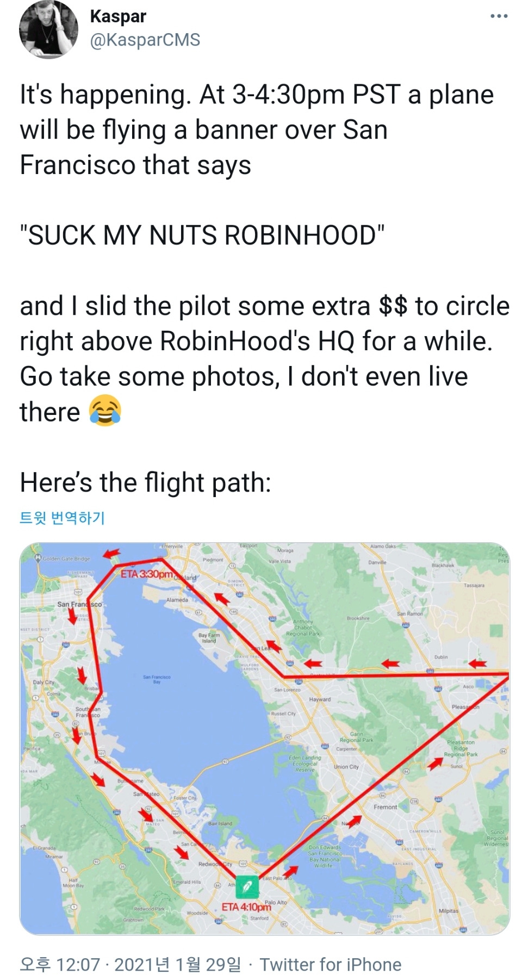This screenshot has width=528, height=980.
Task: Click the Hayward label on the map
Action: pyautogui.click(x=320, y=699)
